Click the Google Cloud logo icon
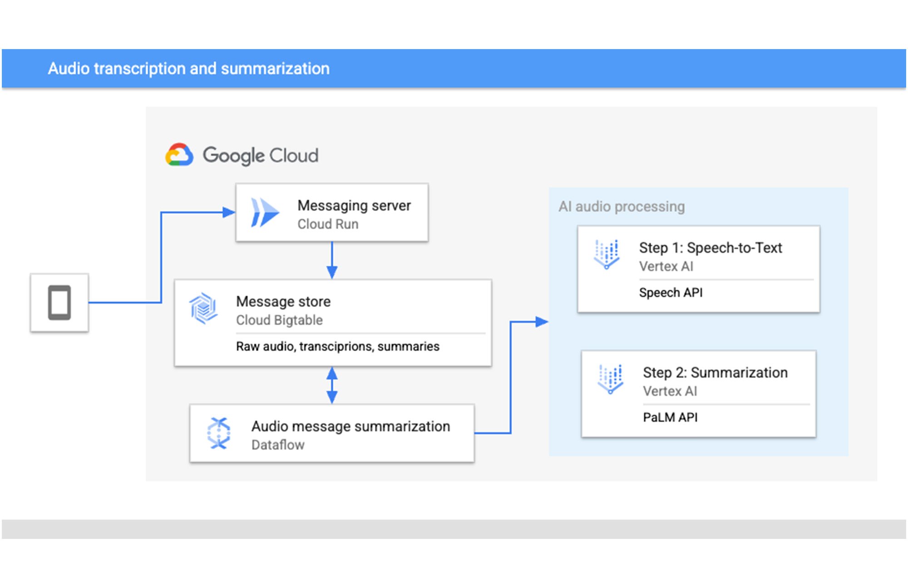The image size is (908, 588). click(179, 155)
